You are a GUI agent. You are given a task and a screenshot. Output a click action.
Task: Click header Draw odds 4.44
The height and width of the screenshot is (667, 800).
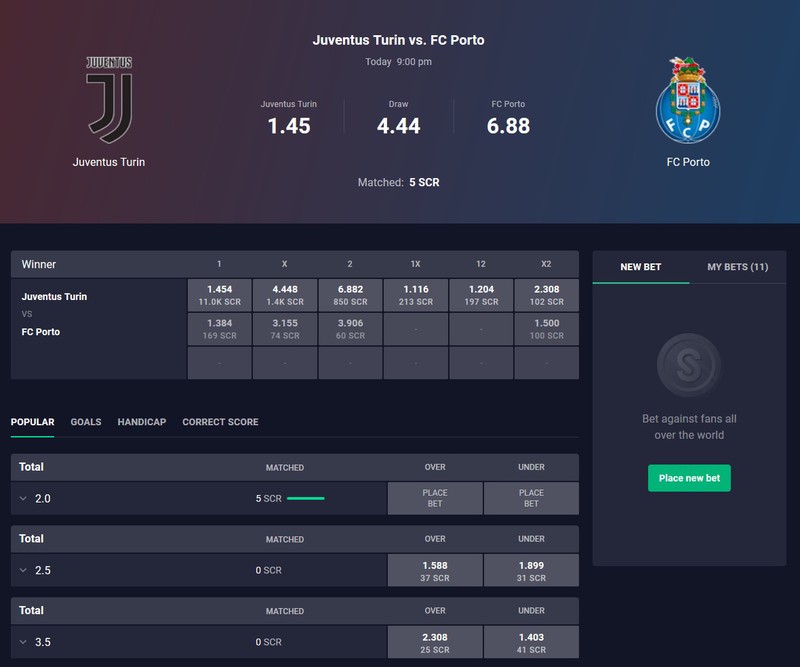398,126
